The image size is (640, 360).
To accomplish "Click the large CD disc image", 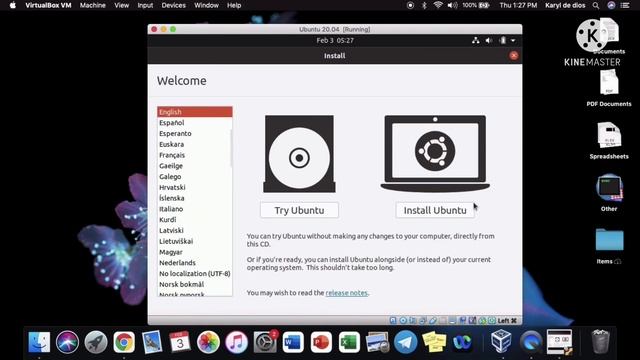I will pos(299,154).
